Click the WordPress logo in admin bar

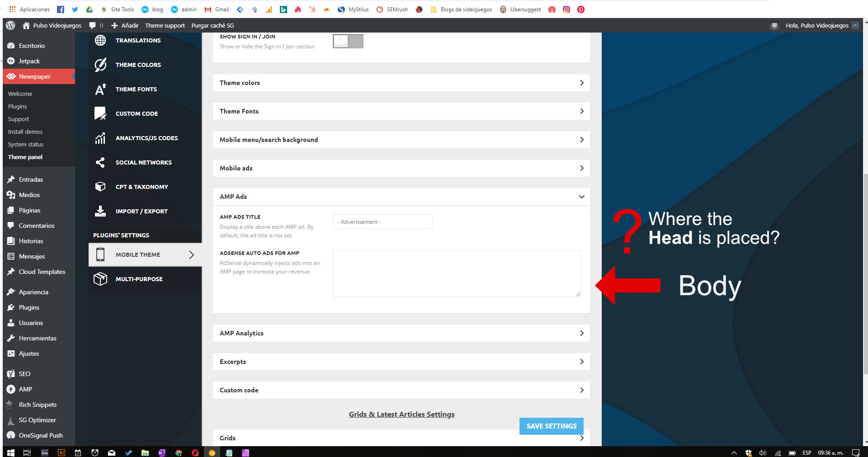tap(10, 25)
